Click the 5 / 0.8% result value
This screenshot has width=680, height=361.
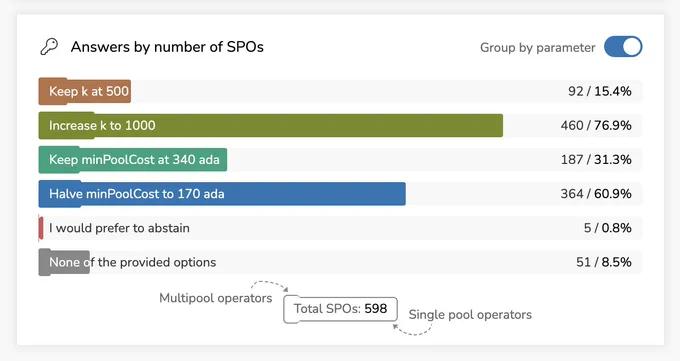[608, 228]
